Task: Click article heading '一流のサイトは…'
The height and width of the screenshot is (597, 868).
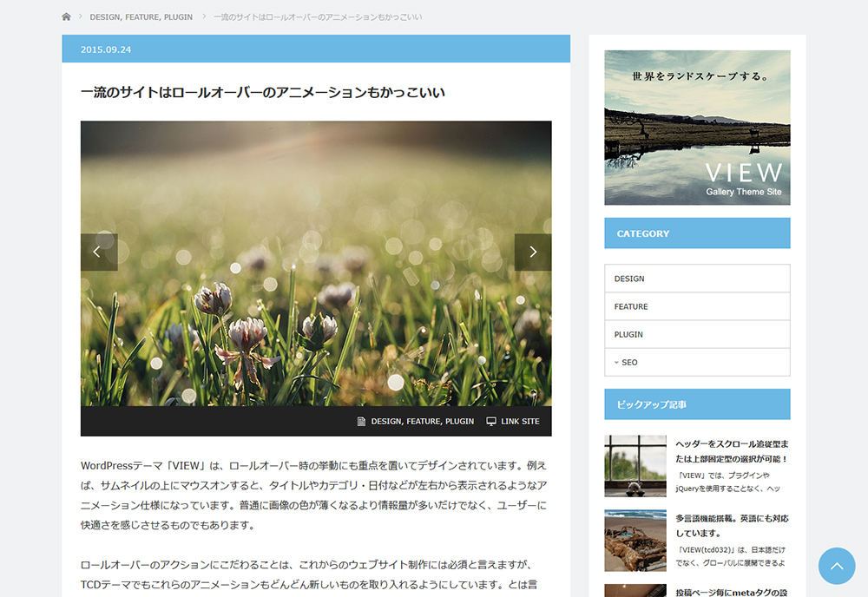Action: click(x=263, y=92)
